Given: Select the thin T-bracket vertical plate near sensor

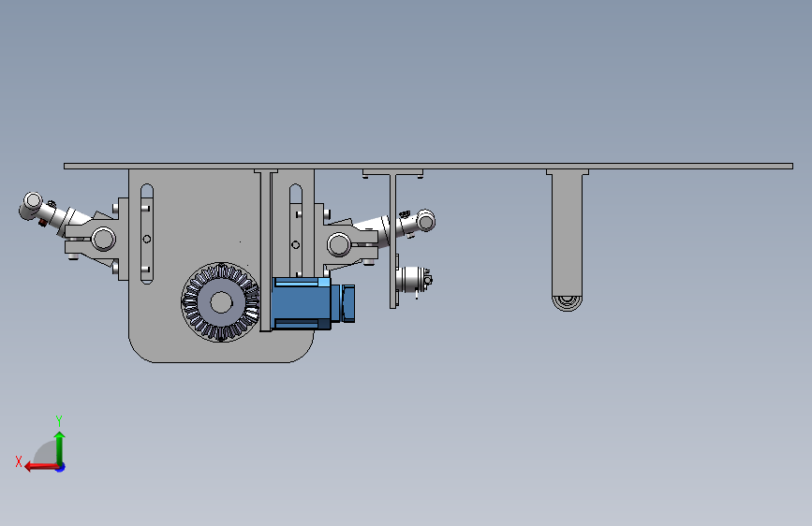Looking at the screenshot, I should click(393, 241).
